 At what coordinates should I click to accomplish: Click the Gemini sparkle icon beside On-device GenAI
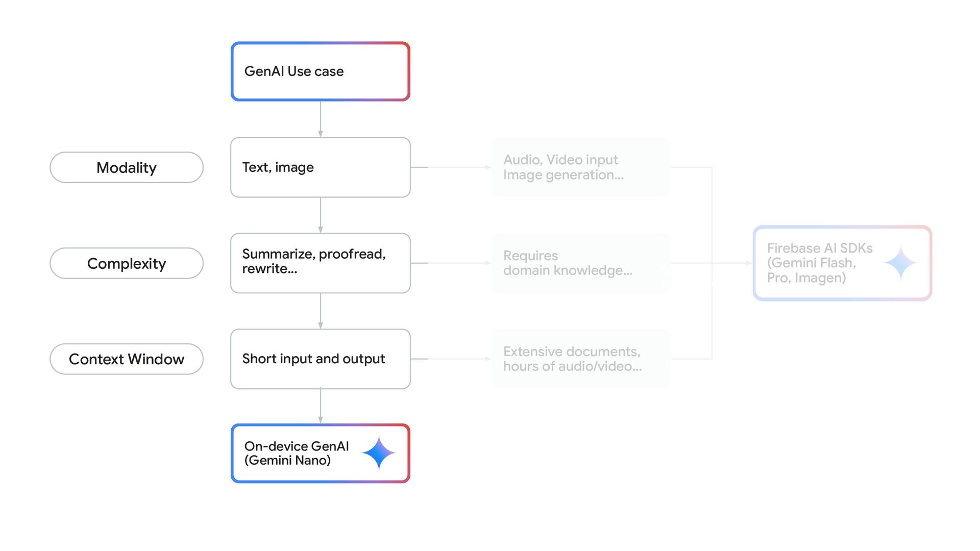tap(379, 453)
